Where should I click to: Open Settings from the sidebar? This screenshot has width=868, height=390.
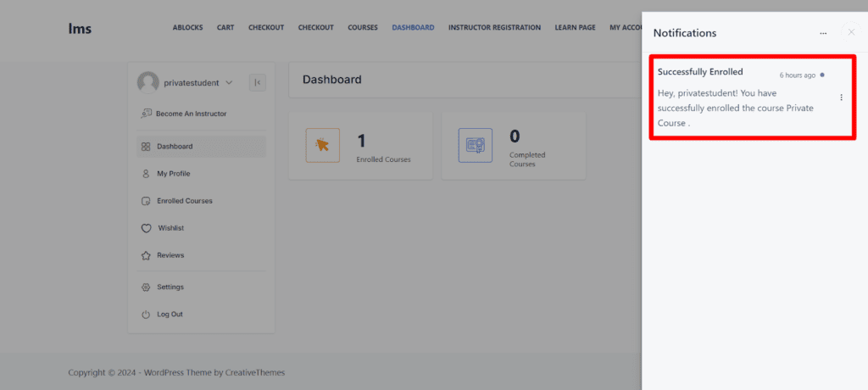pos(170,287)
